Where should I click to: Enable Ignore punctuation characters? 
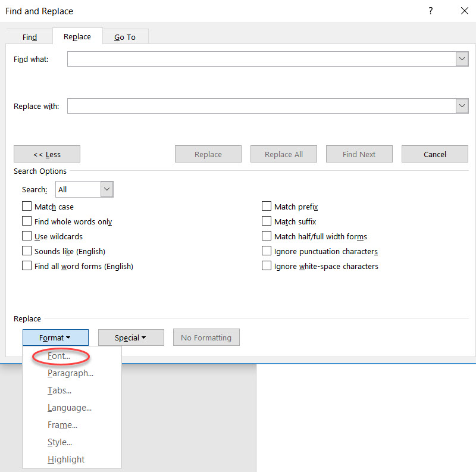(x=267, y=251)
